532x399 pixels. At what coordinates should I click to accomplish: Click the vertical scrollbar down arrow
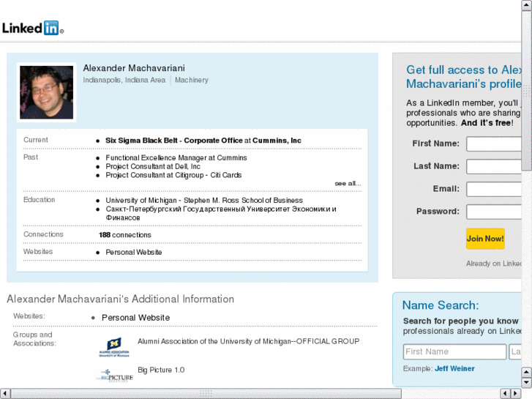(x=526, y=382)
